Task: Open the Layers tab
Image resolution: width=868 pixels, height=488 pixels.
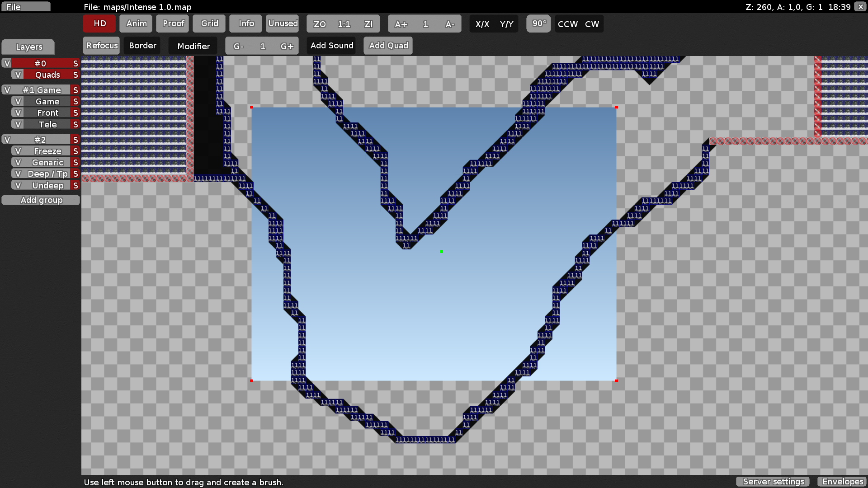Action: click(x=28, y=47)
